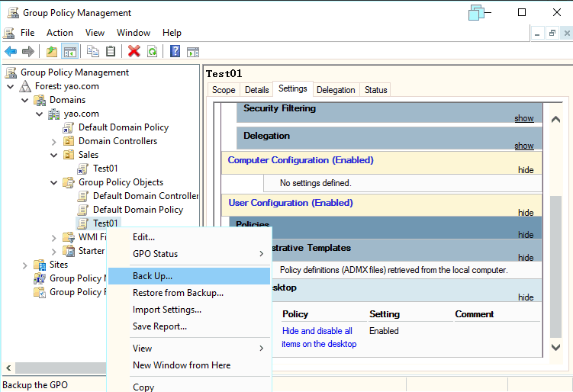Click show link for Security Filtering

[x=523, y=118]
